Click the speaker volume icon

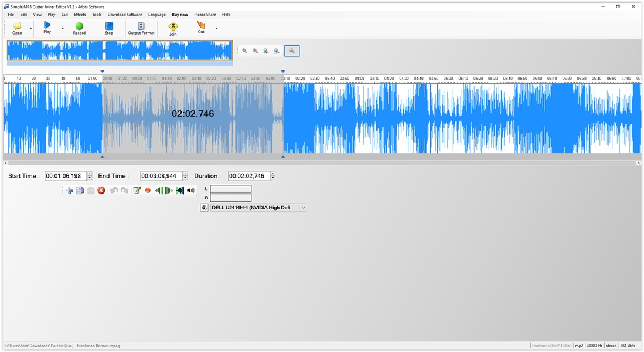(x=190, y=191)
